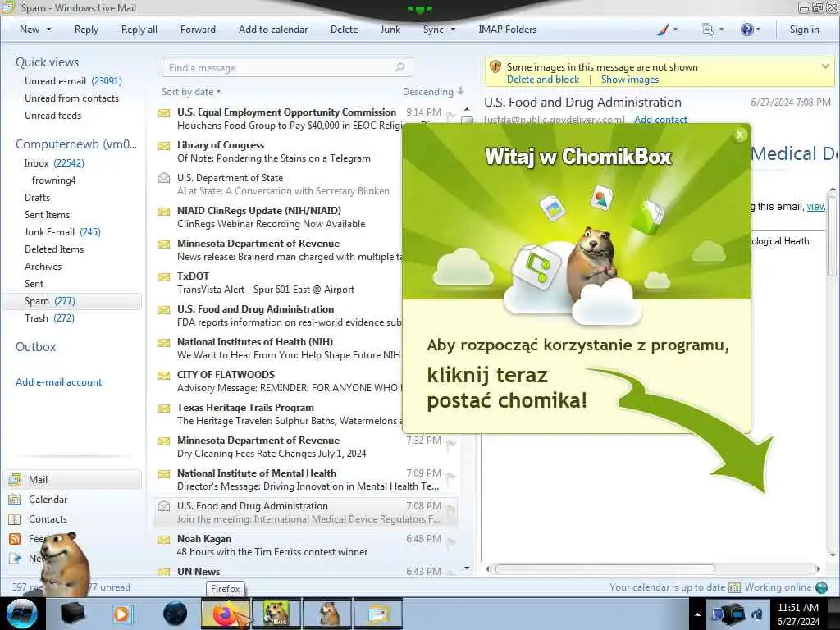Expand the Sync dropdown arrow
The image size is (840, 630).
(453, 30)
